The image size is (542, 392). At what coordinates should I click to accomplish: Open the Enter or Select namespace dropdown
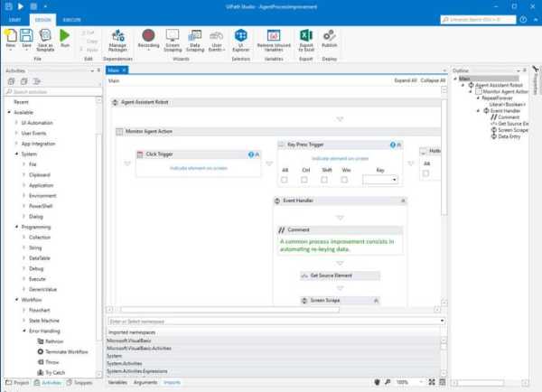pos(442,322)
